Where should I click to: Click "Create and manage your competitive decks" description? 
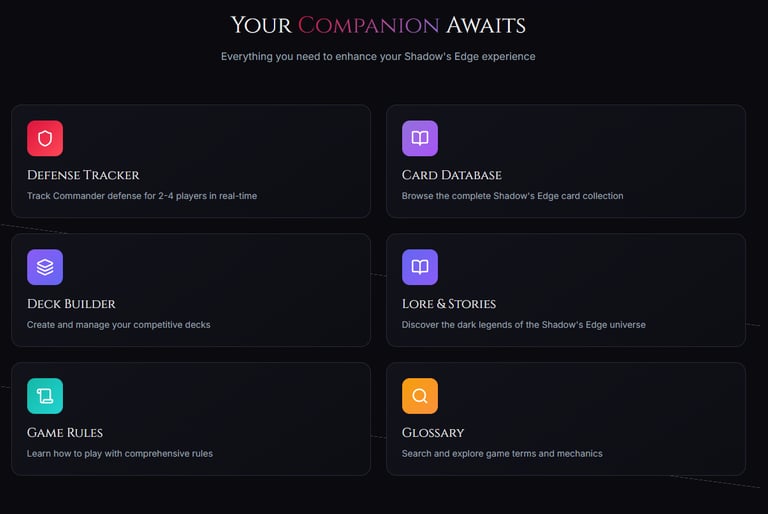coord(119,325)
